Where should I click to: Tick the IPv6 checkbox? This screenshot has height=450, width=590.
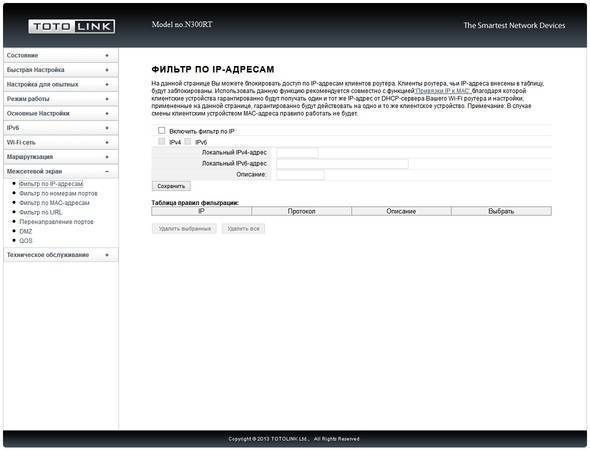(188, 141)
